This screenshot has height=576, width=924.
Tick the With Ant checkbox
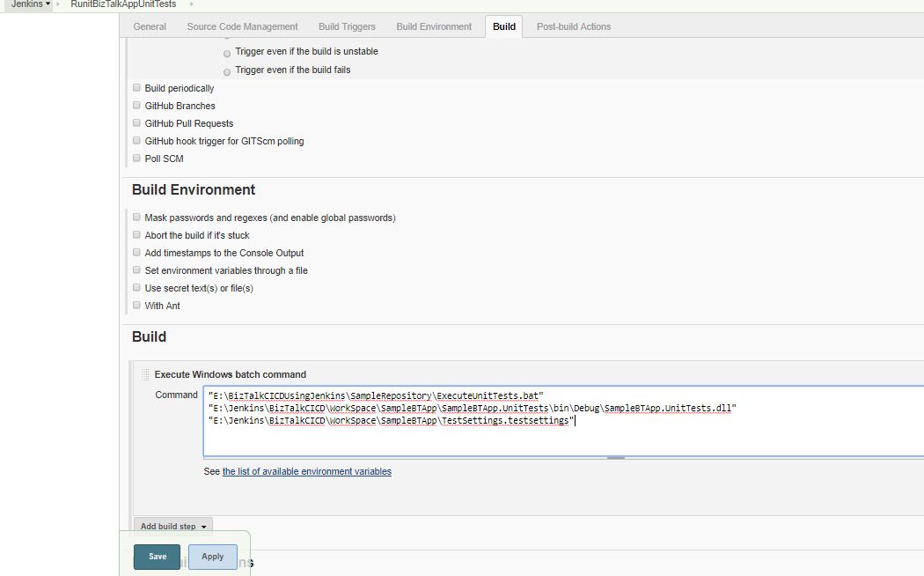click(x=136, y=306)
